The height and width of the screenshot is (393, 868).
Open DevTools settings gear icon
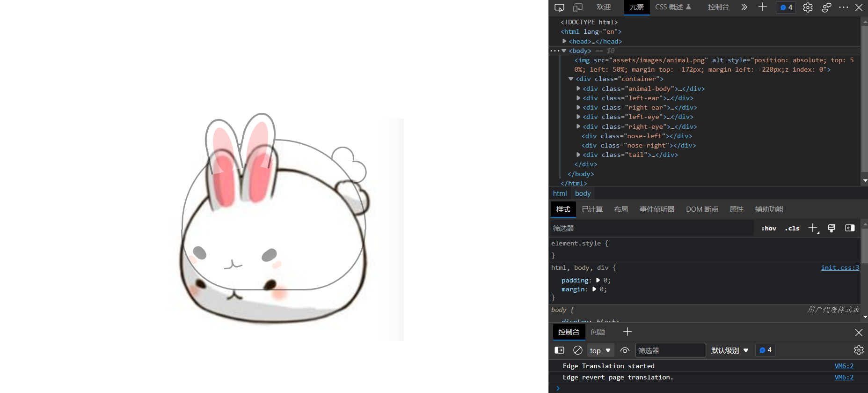point(808,7)
